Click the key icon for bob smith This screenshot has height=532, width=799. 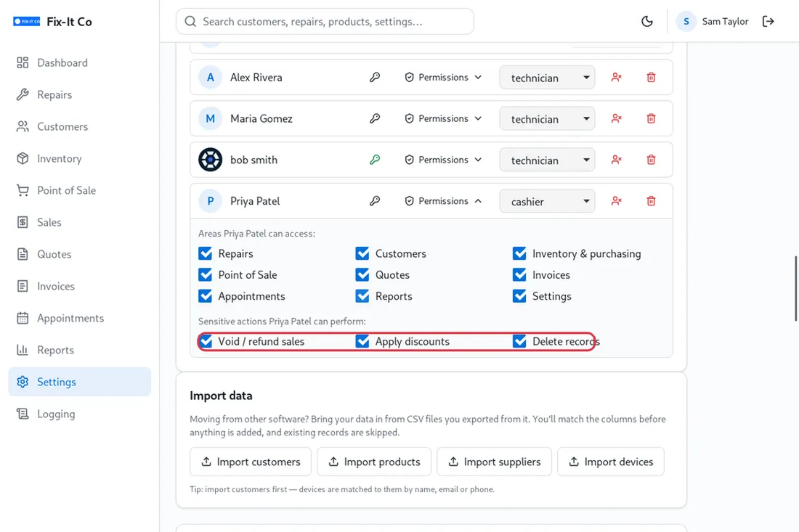375,160
